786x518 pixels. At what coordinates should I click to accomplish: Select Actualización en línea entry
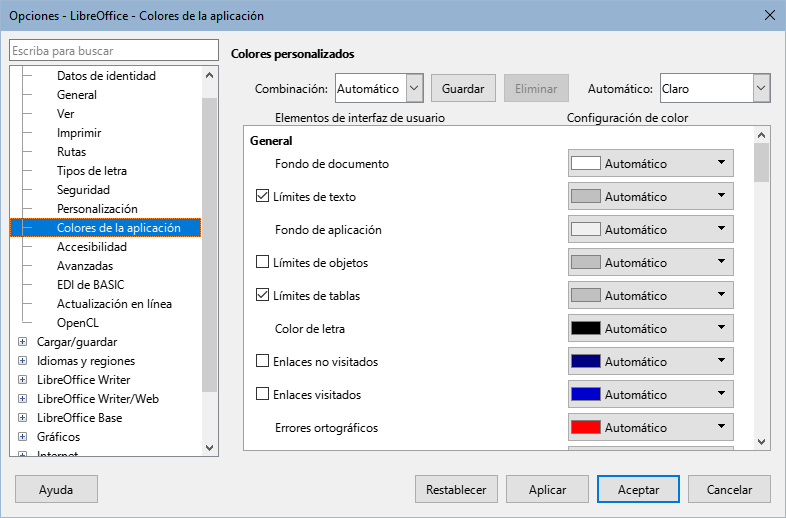click(x=114, y=304)
